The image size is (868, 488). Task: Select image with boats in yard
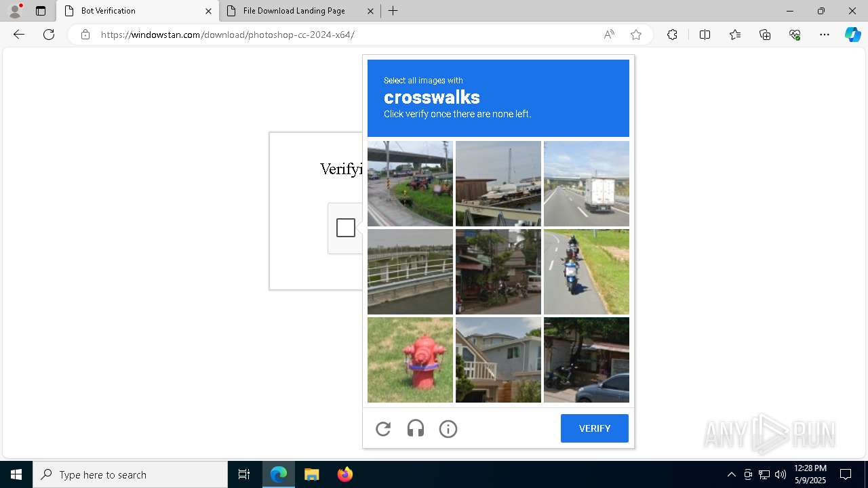tap(498, 184)
